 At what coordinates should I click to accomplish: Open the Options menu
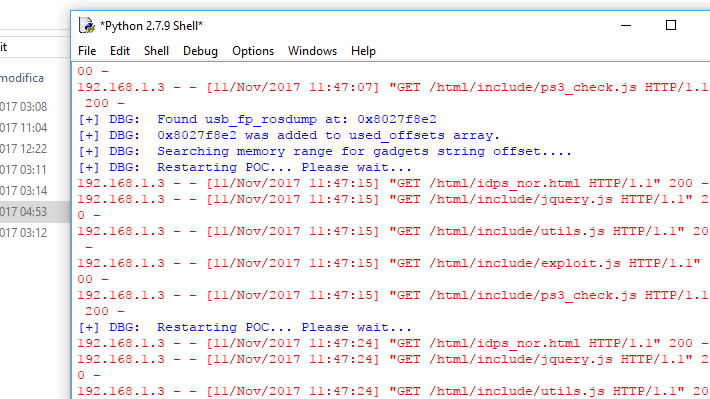point(253,51)
